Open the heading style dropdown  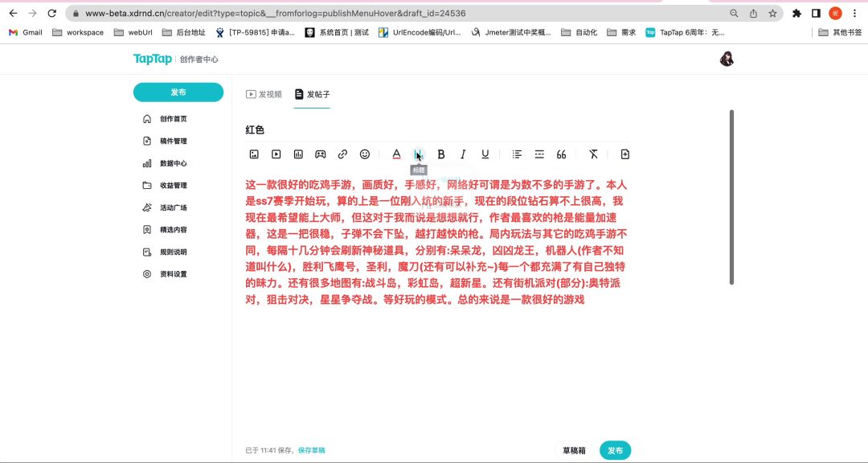[x=418, y=154]
